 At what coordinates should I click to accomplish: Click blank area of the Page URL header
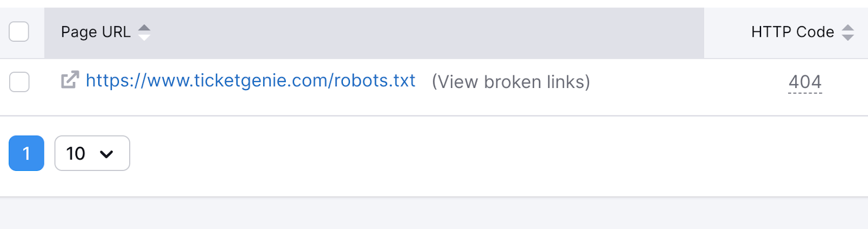(x=423, y=33)
